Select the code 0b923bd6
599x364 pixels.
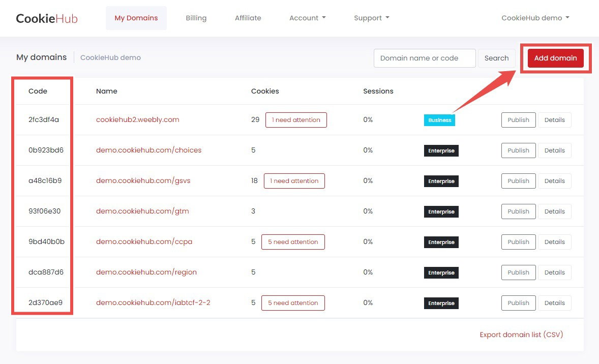(46, 150)
